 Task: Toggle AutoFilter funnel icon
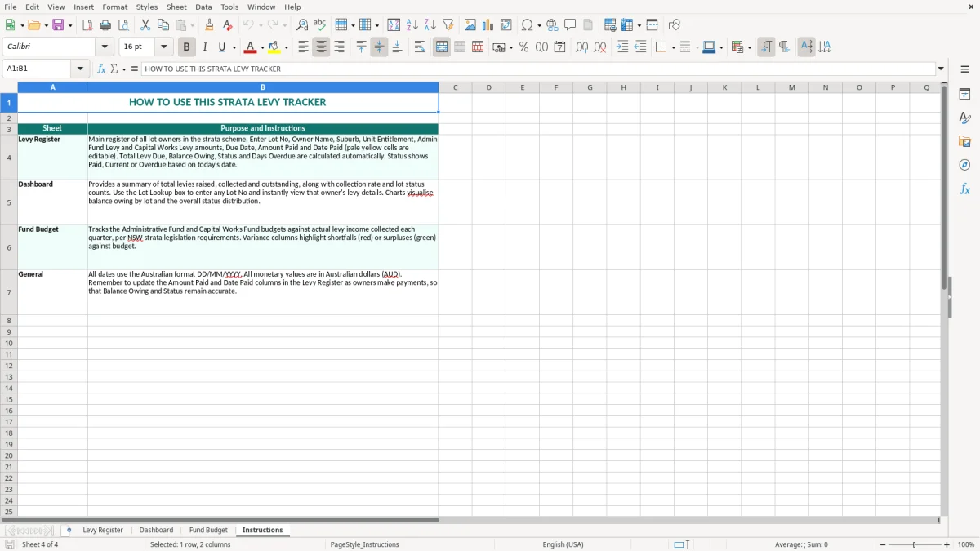coord(448,25)
